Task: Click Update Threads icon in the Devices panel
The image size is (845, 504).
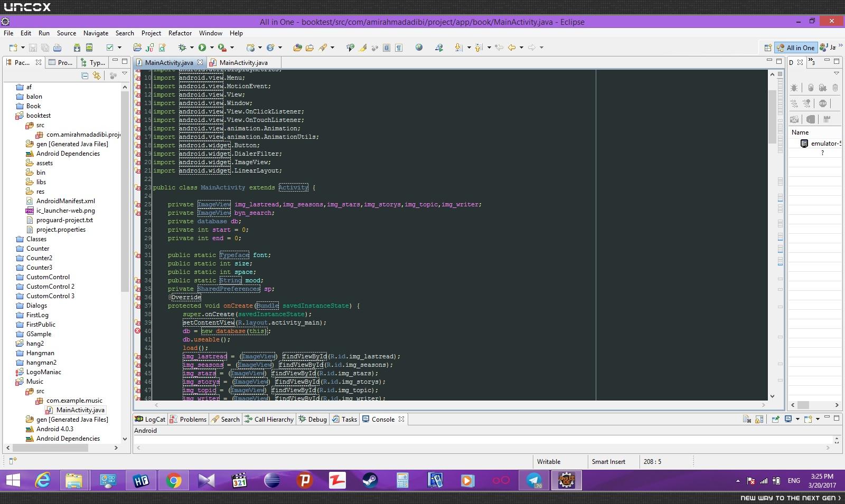Action: 794,103
